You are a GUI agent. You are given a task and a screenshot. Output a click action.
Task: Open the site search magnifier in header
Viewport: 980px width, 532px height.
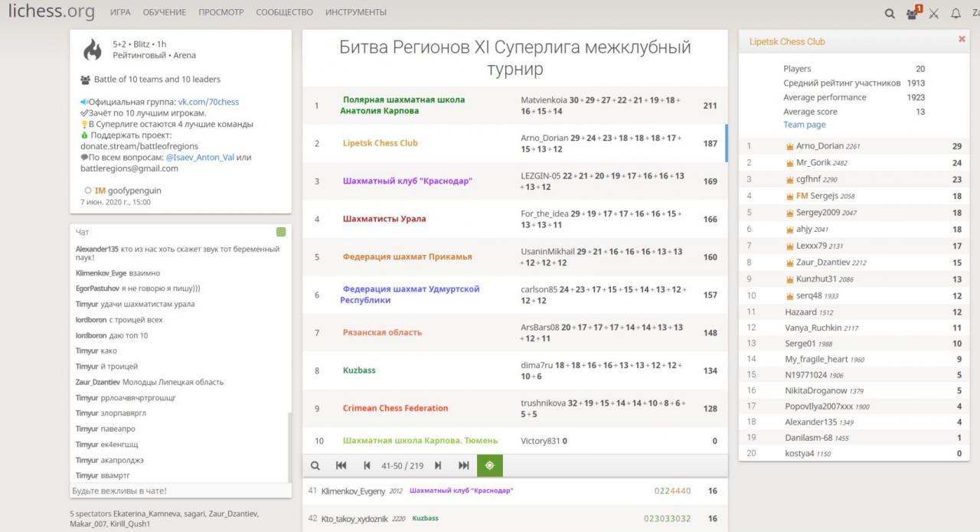(x=890, y=13)
